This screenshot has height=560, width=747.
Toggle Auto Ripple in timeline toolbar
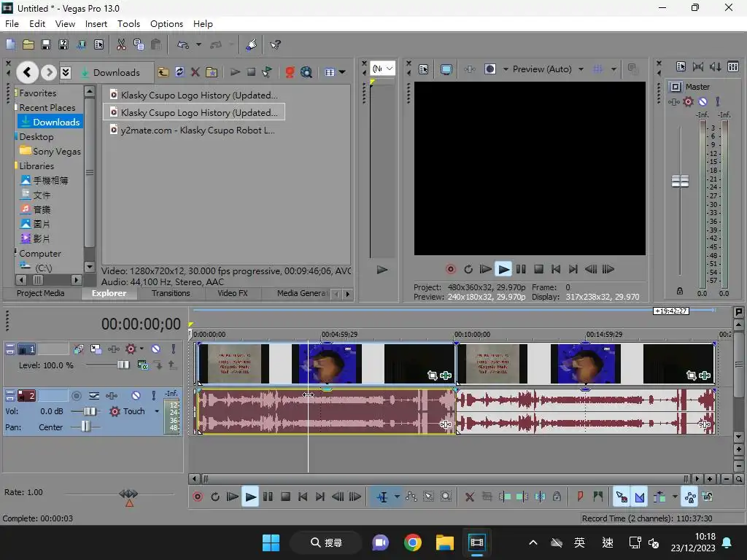tap(659, 497)
